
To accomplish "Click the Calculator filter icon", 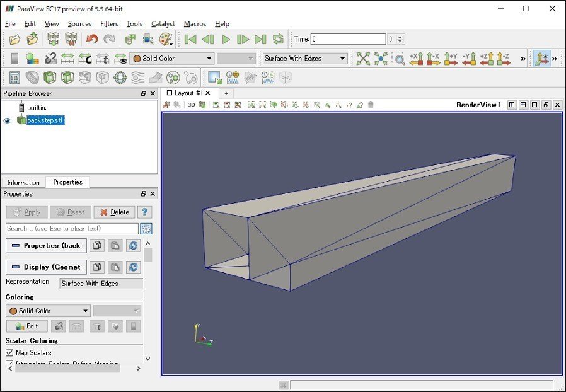I will [14, 78].
